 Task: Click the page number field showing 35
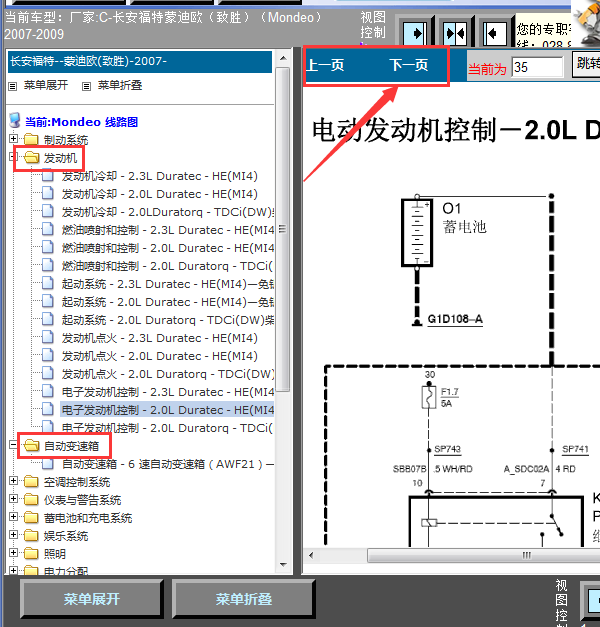[x=537, y=67]
